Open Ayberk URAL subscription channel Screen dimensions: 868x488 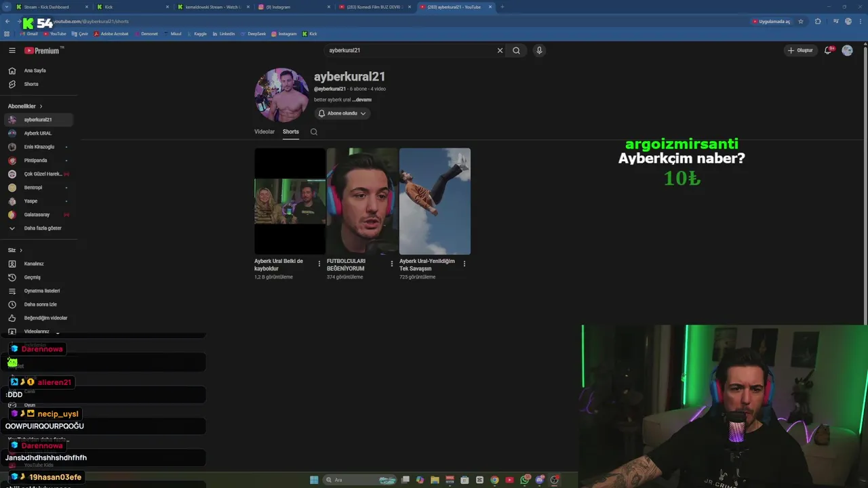pyautogui.click(x=37, y=134)
